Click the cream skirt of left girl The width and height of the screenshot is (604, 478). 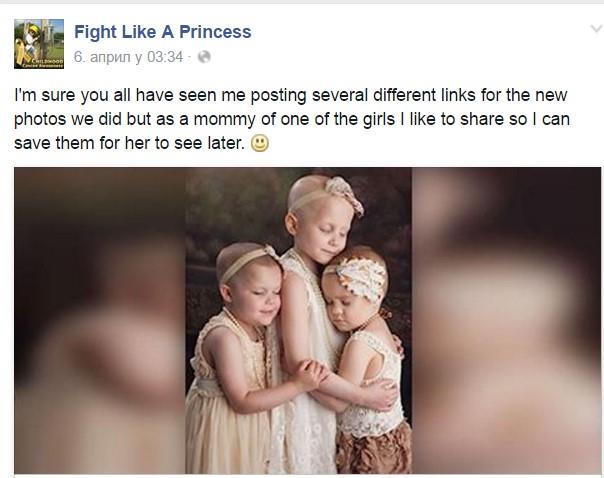[x=225, y=431]
